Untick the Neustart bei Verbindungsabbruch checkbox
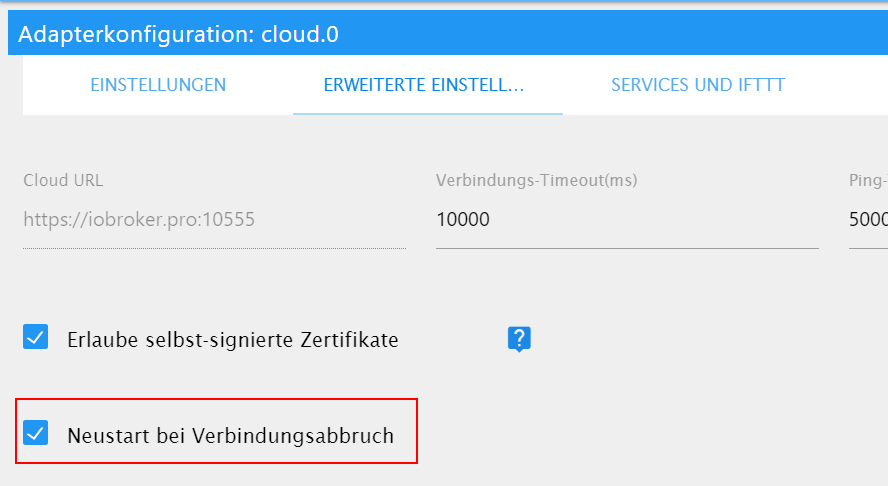The image size is (888, 486). pos(36,433)
